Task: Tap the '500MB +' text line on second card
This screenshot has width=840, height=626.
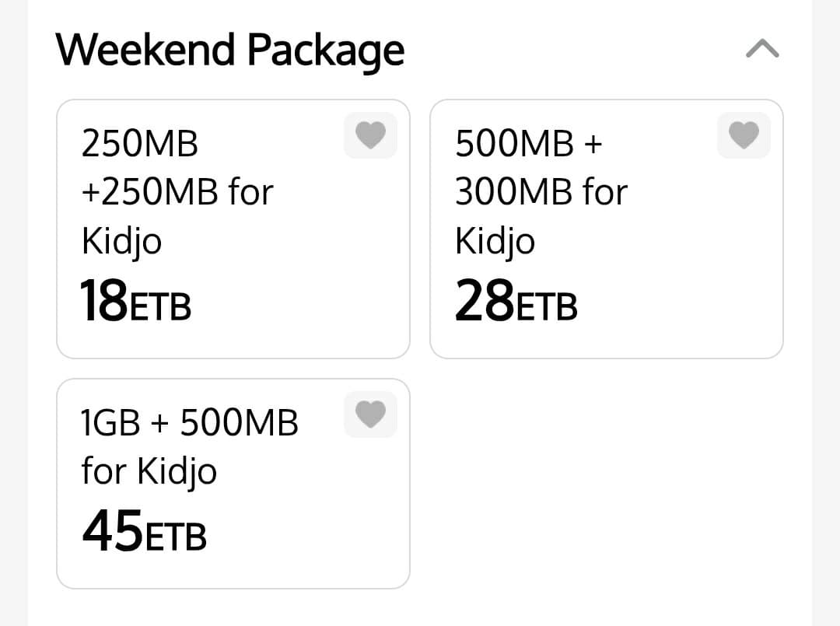Action: [529, 144]
